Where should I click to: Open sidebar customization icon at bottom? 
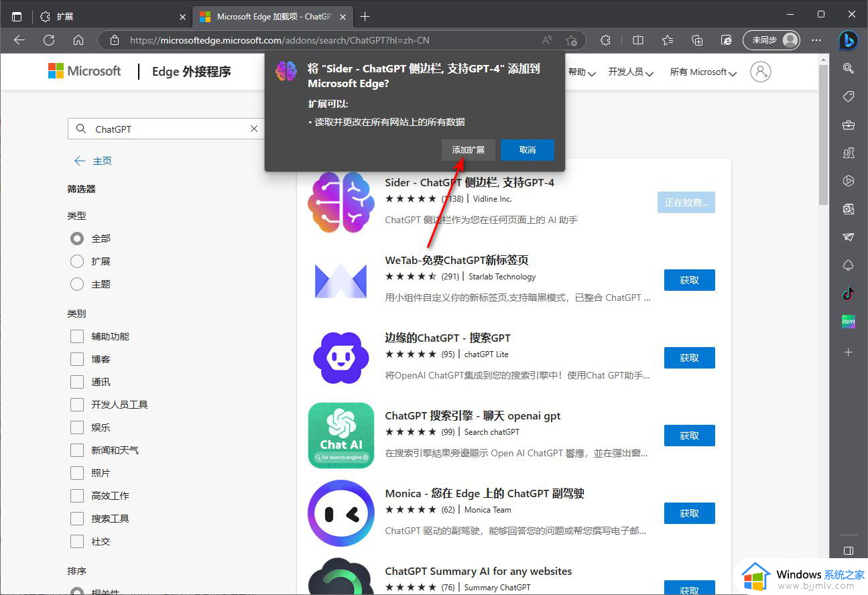[x=848, y=551]
